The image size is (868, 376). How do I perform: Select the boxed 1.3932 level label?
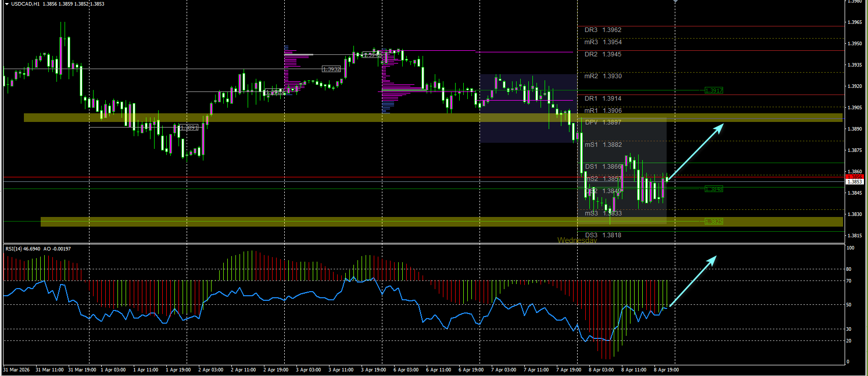coord(332,69)
